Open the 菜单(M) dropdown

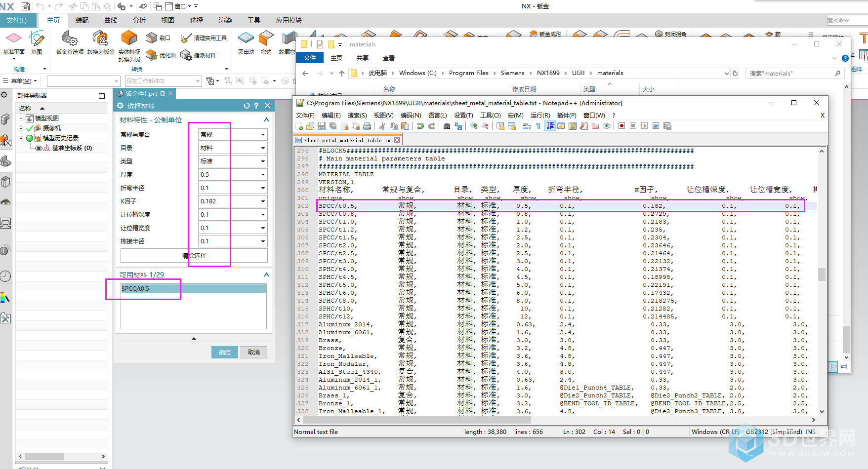click(19, 81)
